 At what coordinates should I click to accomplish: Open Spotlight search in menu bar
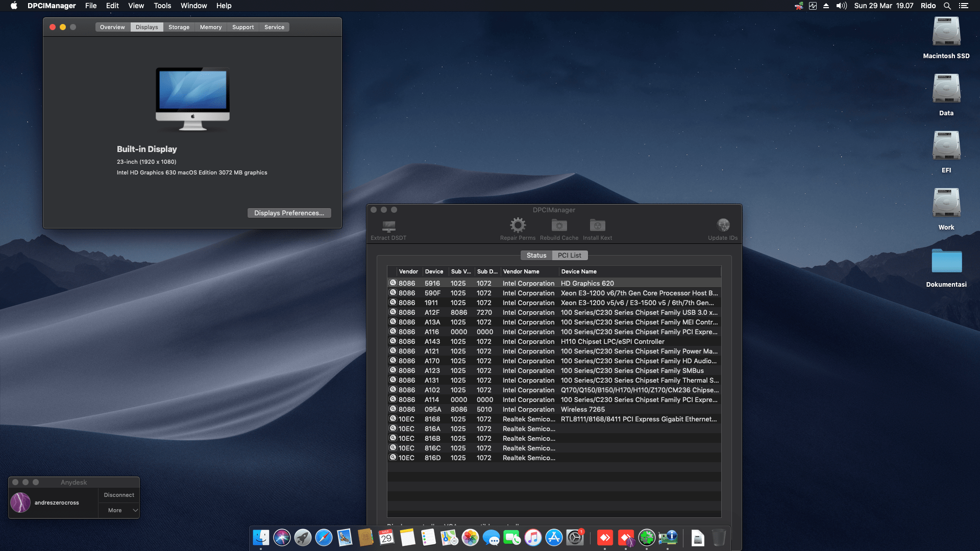coord(947,6)
